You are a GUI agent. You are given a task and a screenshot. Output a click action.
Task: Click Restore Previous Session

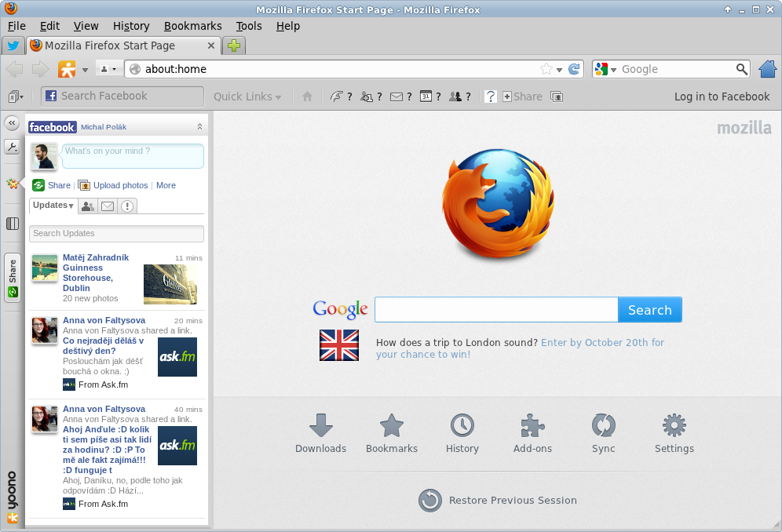click(498, 500)
